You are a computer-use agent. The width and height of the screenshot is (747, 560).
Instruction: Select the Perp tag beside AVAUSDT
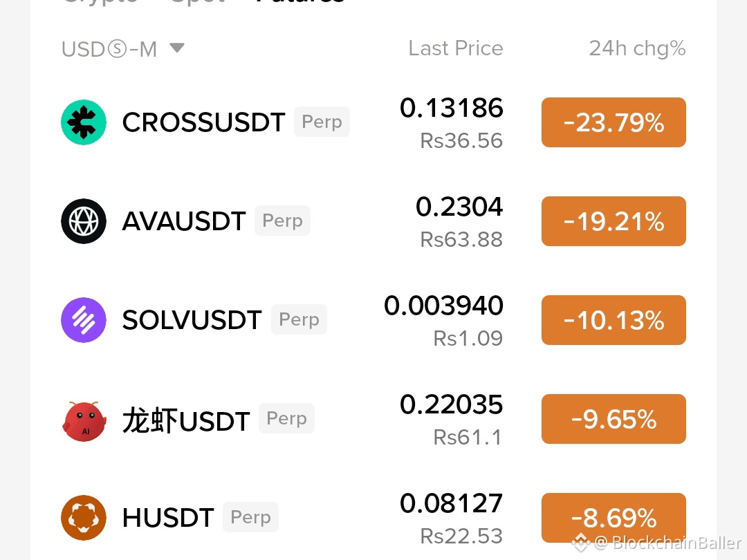[282, 221]
